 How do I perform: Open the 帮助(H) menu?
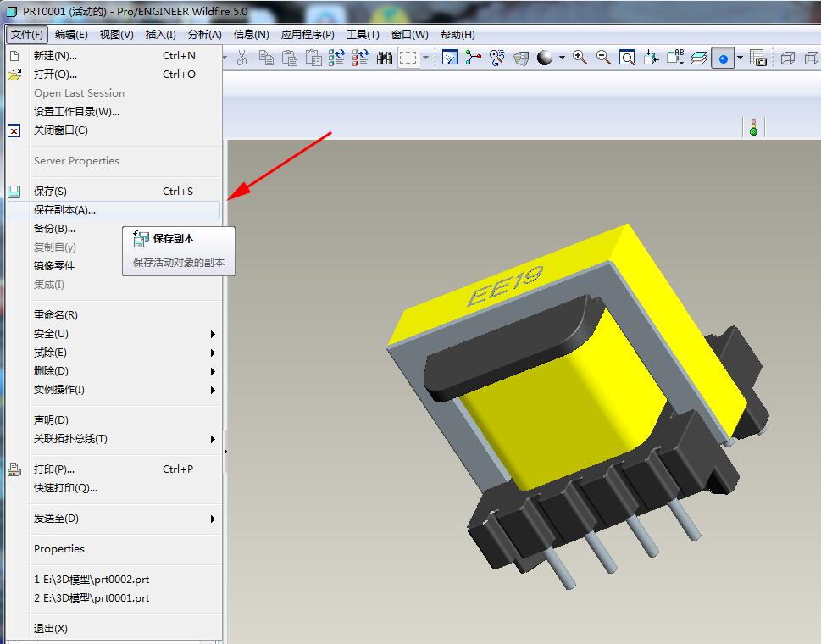click(458, 35)
